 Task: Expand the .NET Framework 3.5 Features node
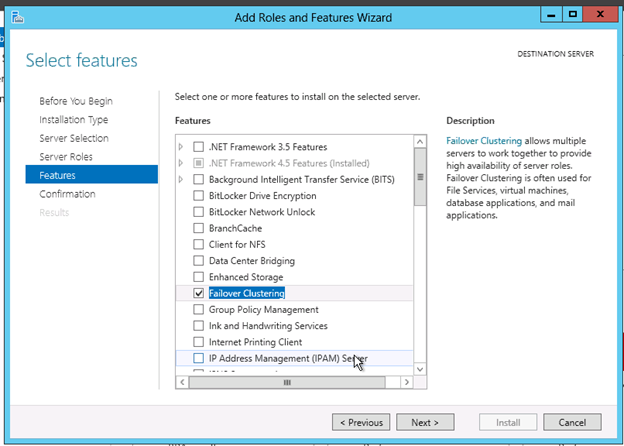point(181,147)
